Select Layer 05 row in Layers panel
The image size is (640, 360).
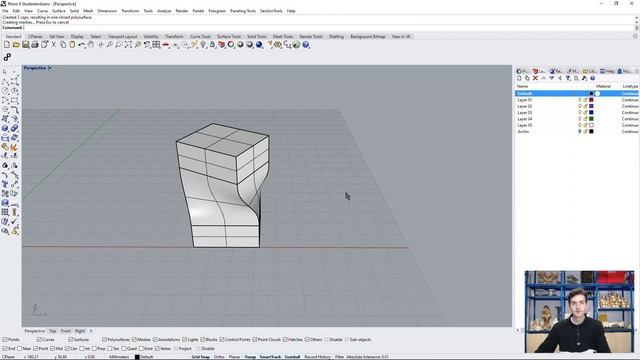pos(576,125)
